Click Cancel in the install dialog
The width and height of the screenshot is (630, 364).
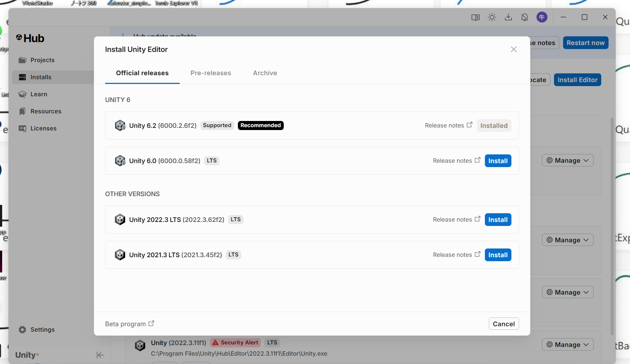click(504, 324)
